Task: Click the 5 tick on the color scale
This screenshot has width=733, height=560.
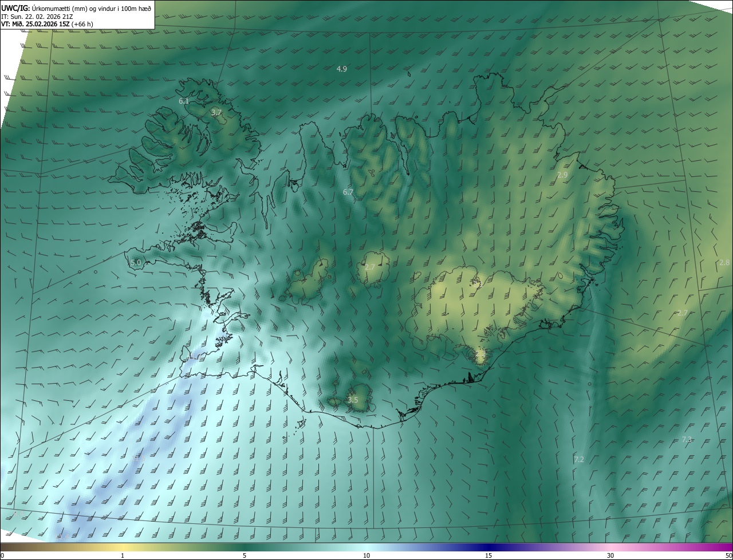Action: point(245,555)
